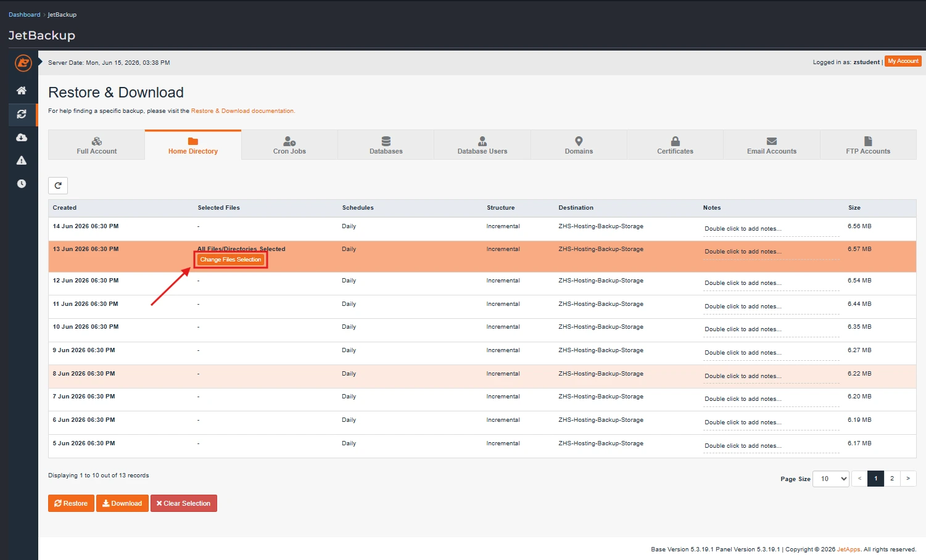Open the cloud download icon in sidebar
Image resolution: width=926 pixels, height=560 pixels.
(22, 138)
